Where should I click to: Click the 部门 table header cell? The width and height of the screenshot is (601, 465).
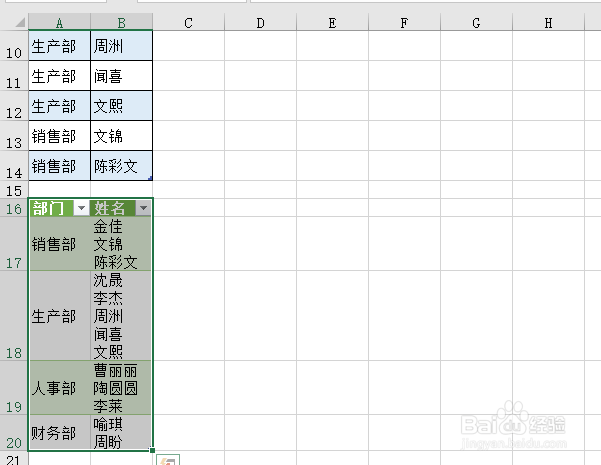click(59, 208)
